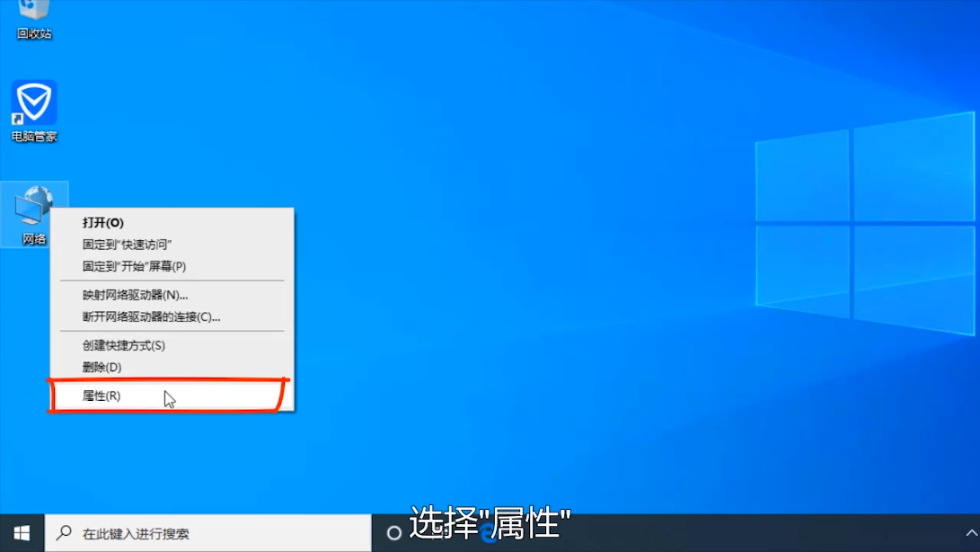Select the 网络 (Network) globe desktop icon

click(x=34, y=206)
